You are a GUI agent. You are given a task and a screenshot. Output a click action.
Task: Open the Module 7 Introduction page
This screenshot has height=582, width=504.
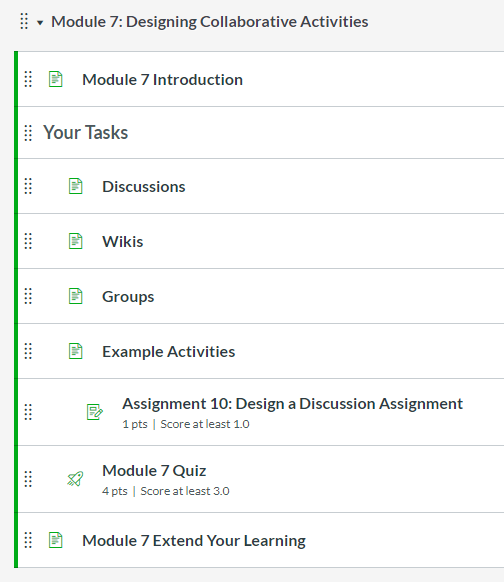[162, 80]
